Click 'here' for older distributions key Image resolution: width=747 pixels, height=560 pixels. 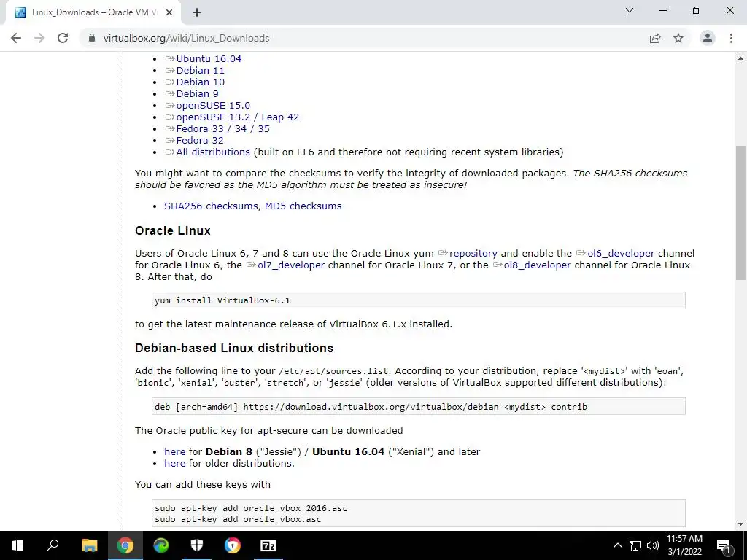tap(175, 463)
